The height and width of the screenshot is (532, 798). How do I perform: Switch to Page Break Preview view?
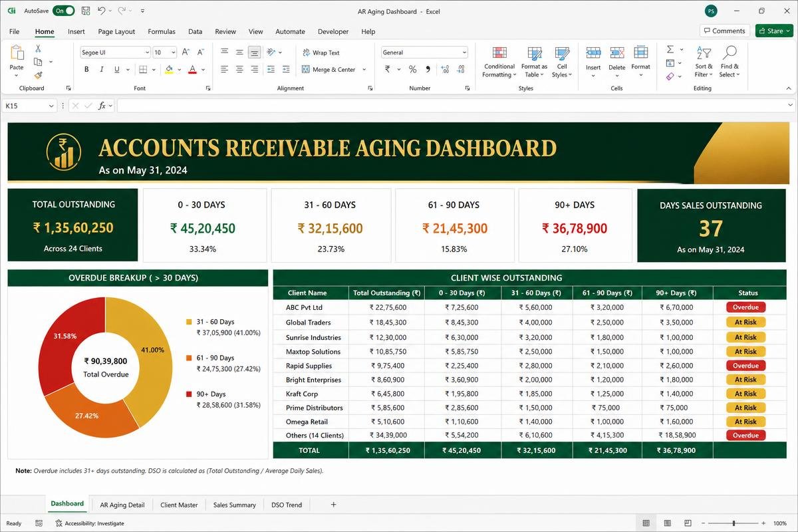click(689, 523)
